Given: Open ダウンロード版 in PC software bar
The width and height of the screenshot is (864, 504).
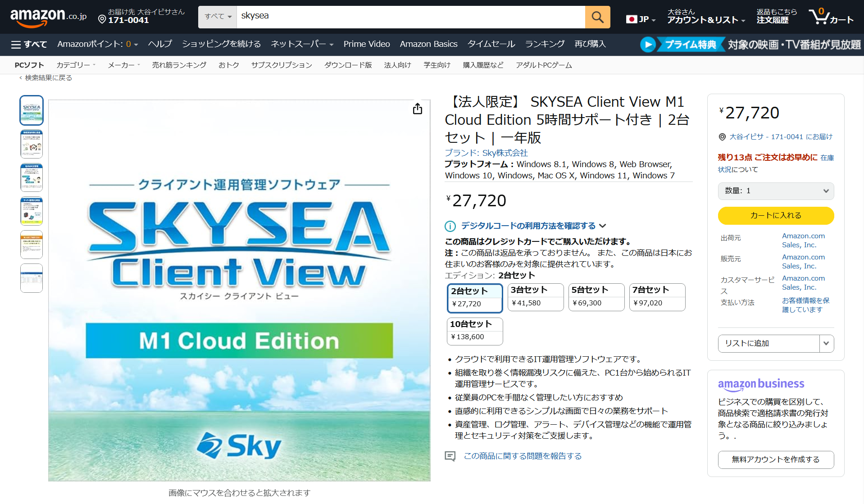Looking at the screenshot, I should [x=348, y=65].
